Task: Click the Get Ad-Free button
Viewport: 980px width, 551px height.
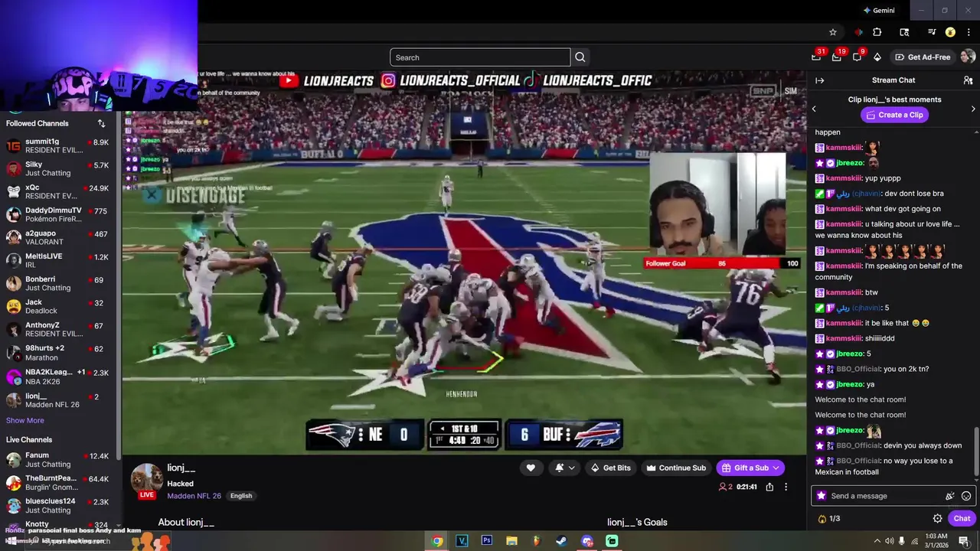Action: click(923, 57)
